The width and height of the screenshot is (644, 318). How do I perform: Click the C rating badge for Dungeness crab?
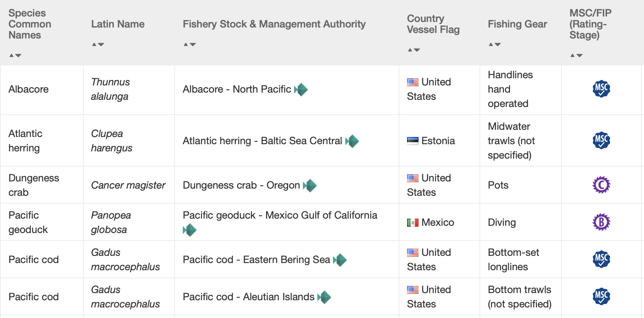click(601, 185)
